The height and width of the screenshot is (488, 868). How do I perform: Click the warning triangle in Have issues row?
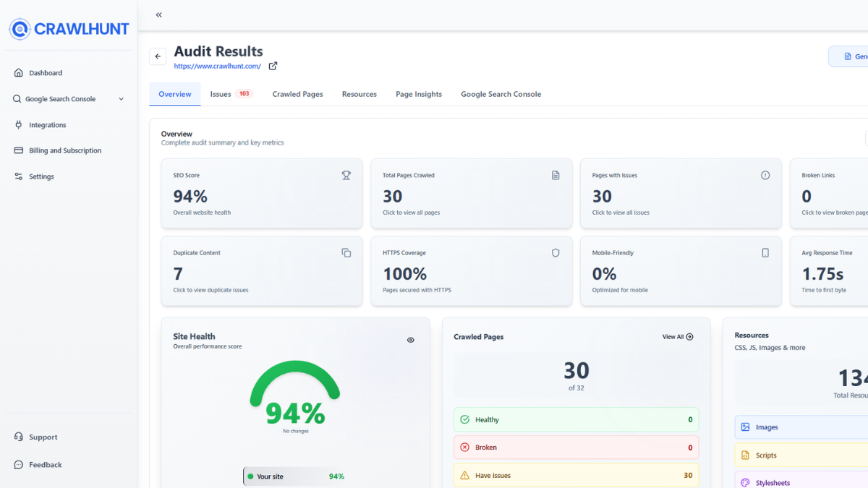pyautogui.click(x=465, y=475)
